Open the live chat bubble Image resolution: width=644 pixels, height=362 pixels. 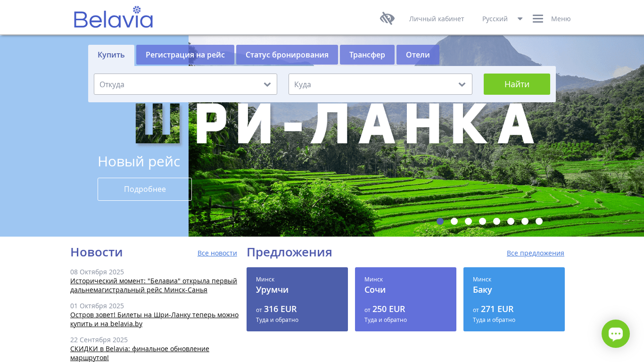point(616,334)
